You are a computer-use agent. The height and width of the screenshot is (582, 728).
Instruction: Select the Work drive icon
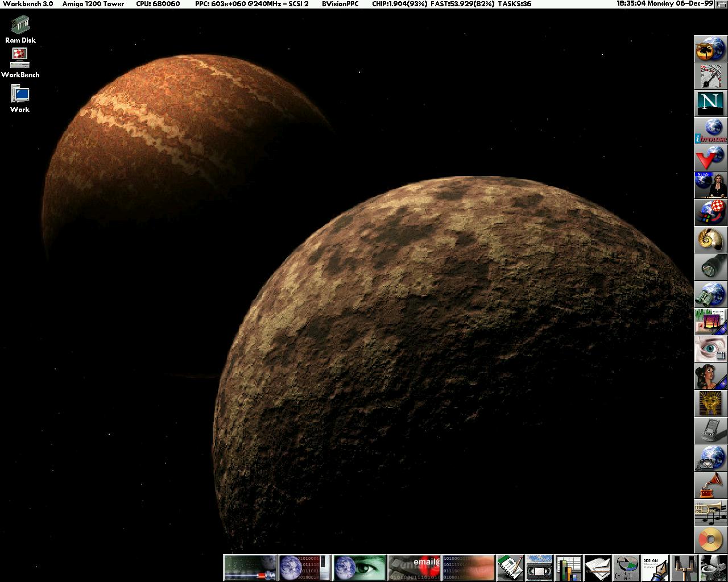(x=20, y=94)
